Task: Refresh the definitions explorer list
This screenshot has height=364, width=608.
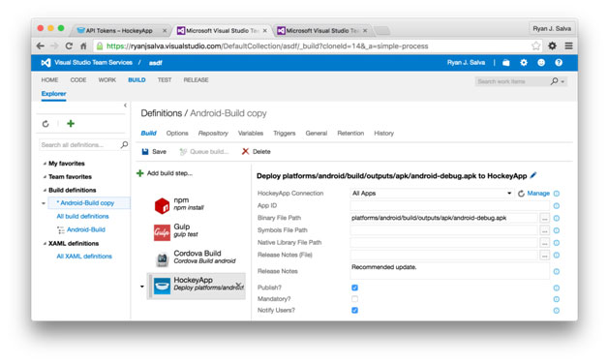Action: tap(46, 124)
